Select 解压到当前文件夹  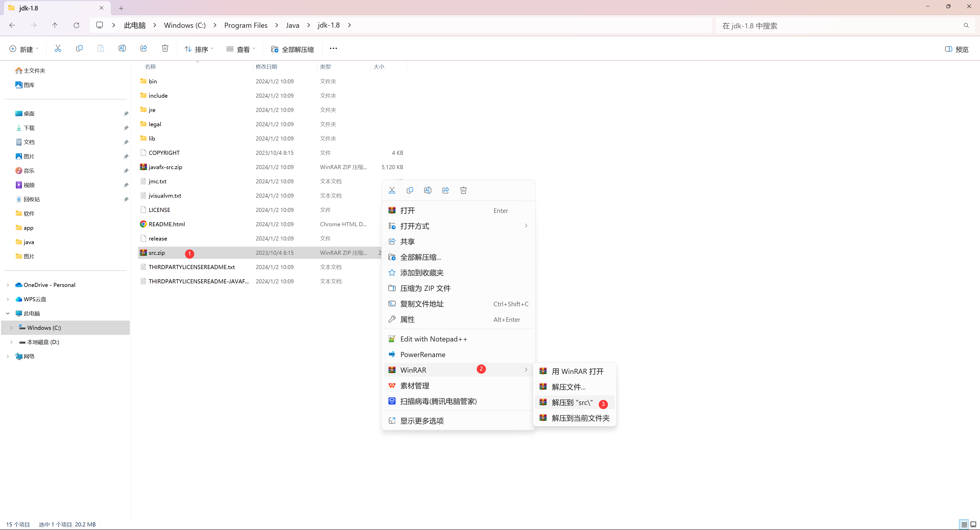point(574,418)
